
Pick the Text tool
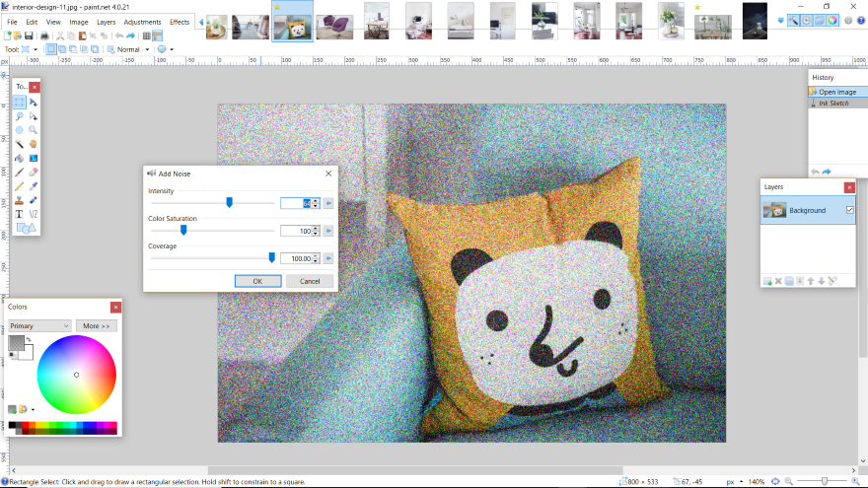[19, 213]
